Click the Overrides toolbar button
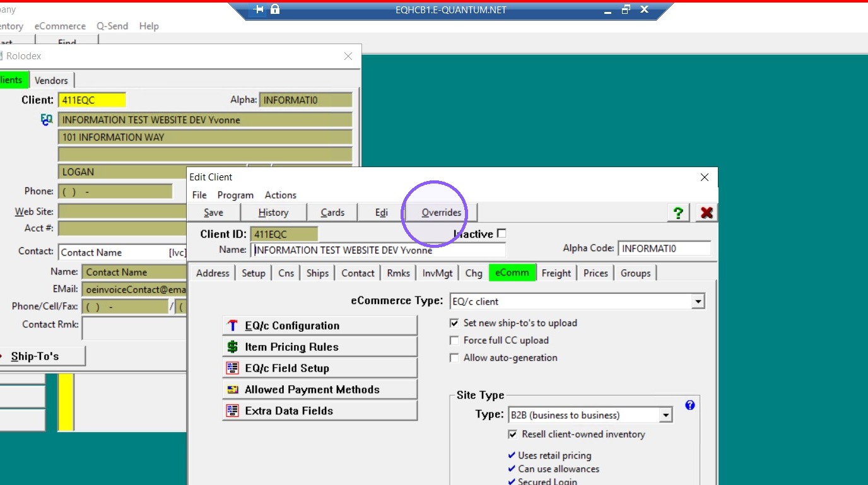 coord(442,213)
